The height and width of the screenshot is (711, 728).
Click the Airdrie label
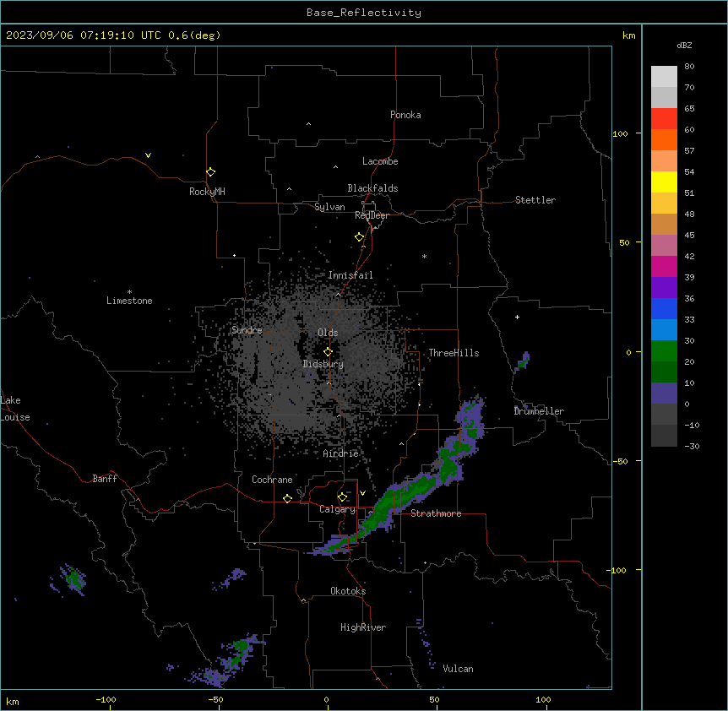click(340, 453)
